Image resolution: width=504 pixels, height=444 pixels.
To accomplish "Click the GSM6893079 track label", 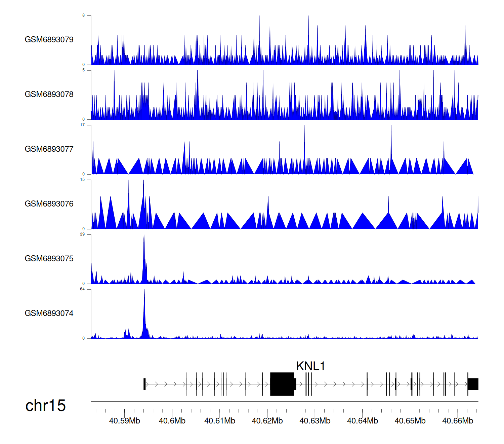I will pos(49,40).
